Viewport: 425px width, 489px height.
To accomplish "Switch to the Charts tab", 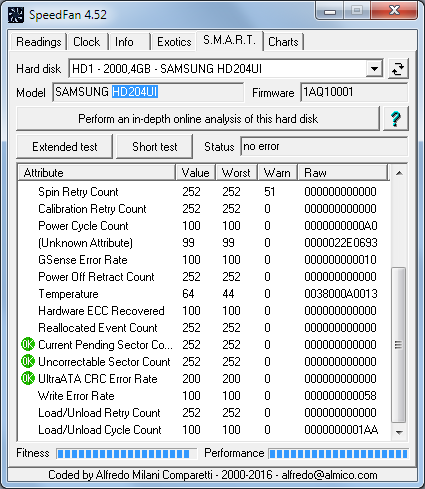I will (283, 42).
